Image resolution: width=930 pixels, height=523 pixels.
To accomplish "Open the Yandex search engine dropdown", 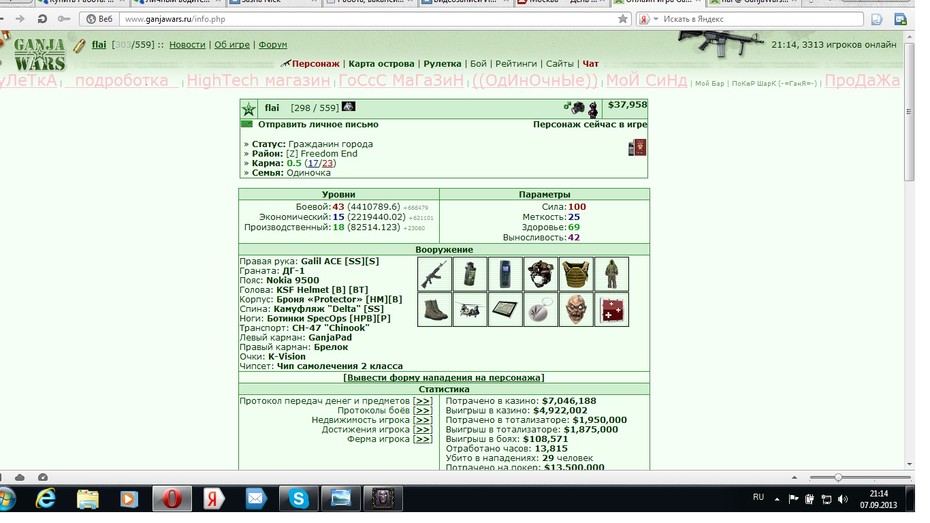I will [656, 19].
